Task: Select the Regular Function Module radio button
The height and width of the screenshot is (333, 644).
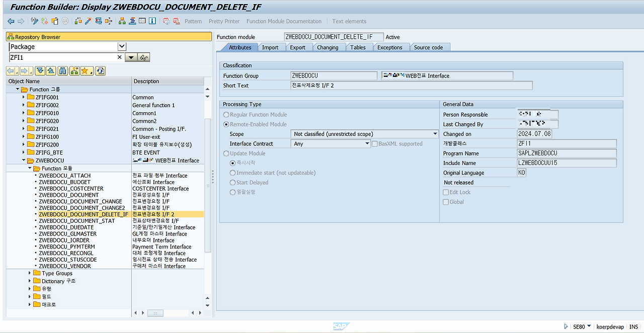Action: [x=226, y=114]
